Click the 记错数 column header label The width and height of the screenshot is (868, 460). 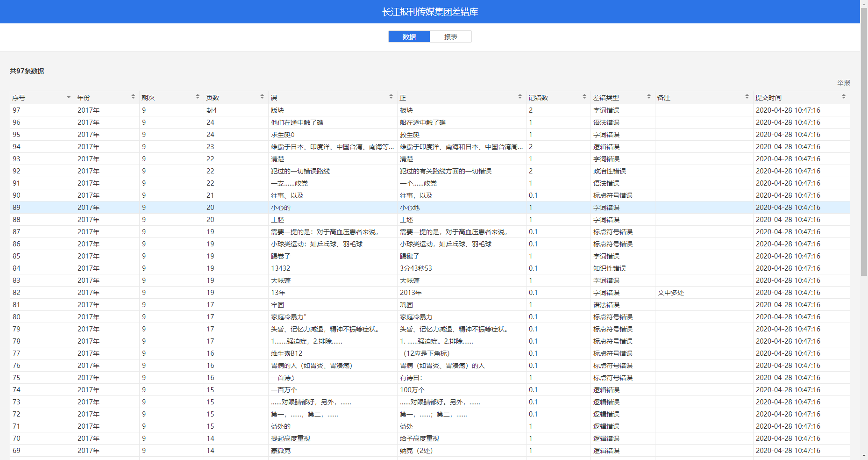click(538, 98)
